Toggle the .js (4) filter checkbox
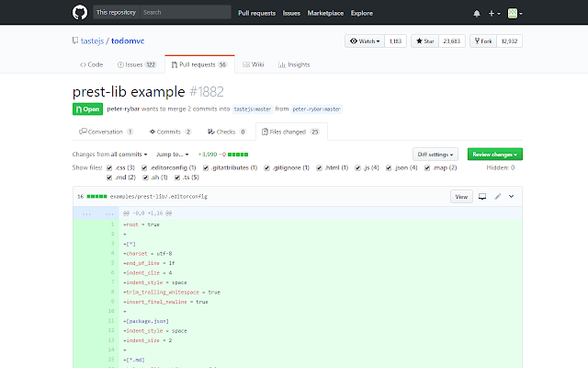 [357, 167]
